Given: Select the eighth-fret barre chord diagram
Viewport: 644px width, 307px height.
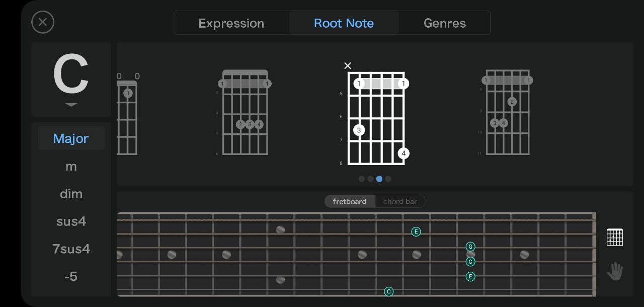Looking at the screenshot, I should click(506, 113).
